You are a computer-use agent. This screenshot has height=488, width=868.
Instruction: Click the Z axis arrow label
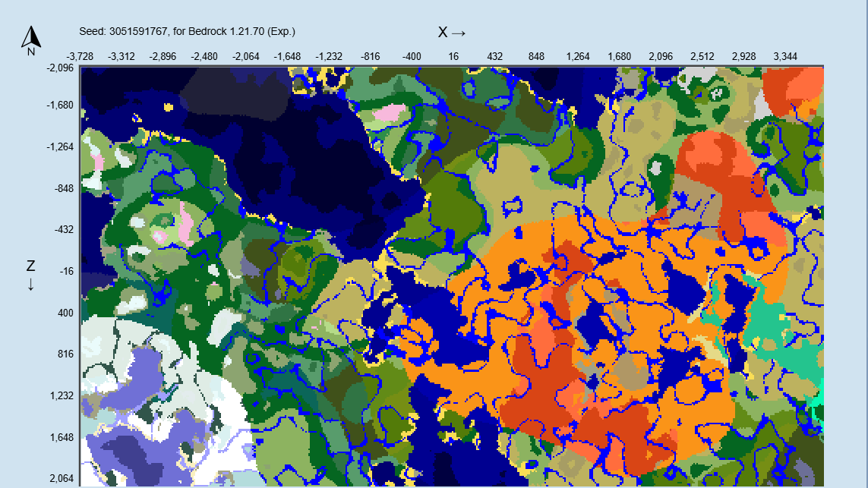point(30,274)
